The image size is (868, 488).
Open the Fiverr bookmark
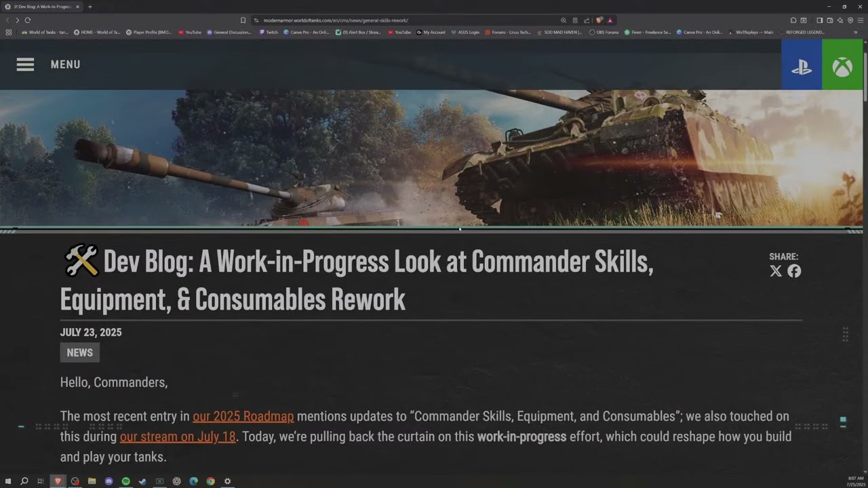pos(648,32)
